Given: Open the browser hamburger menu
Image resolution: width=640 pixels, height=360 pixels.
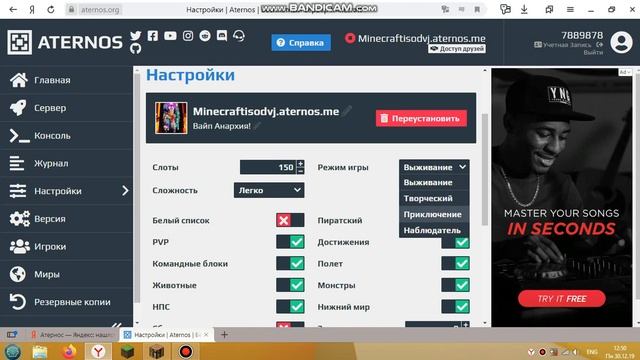Looking at the screenshot, I should [570, 9].
